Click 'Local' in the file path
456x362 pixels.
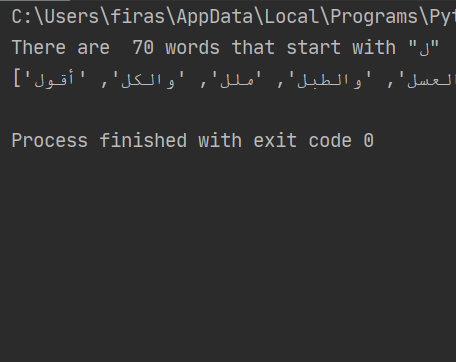[292, 17]
